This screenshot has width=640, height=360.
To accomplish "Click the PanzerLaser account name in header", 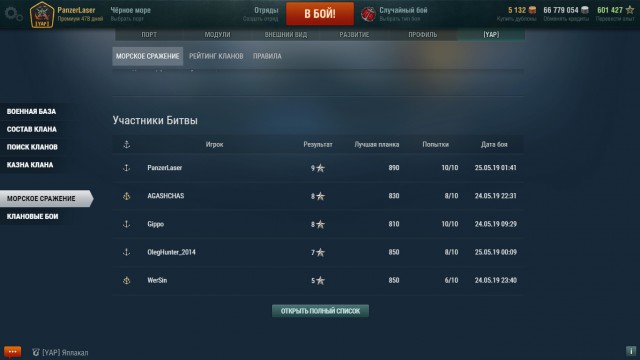I will (76, 10).
